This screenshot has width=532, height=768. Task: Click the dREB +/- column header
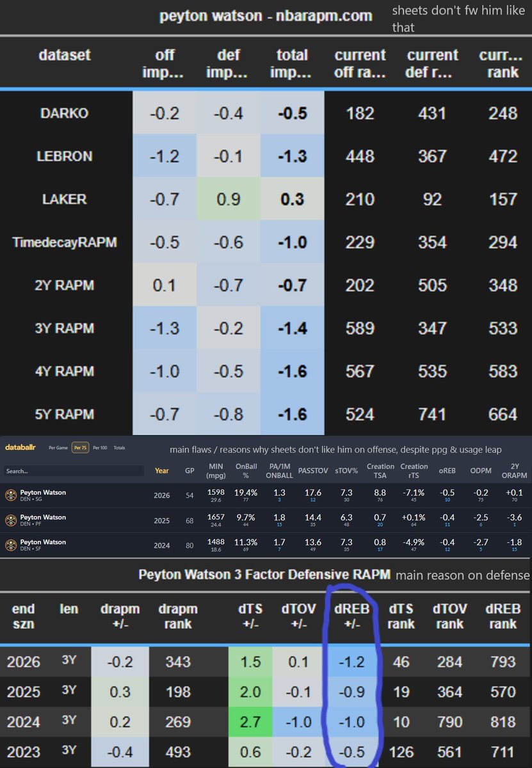(352, 615)
